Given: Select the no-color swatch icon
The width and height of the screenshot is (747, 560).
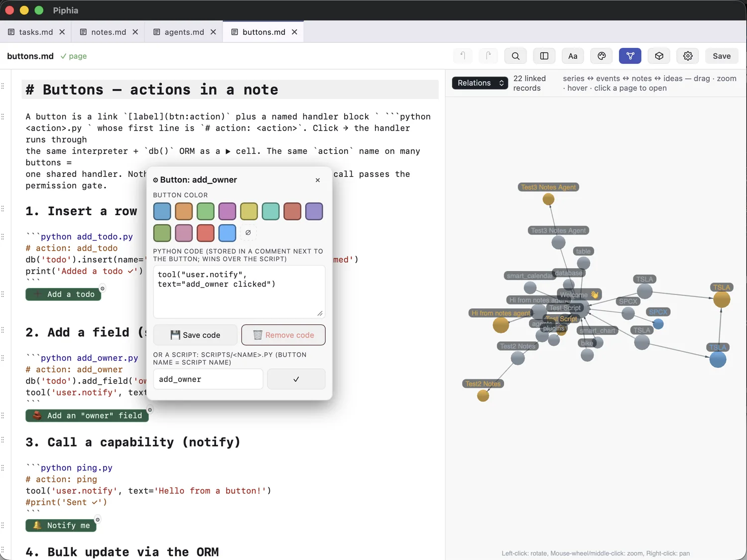Looking at the screenshot, I should click(x=248, y=233).
